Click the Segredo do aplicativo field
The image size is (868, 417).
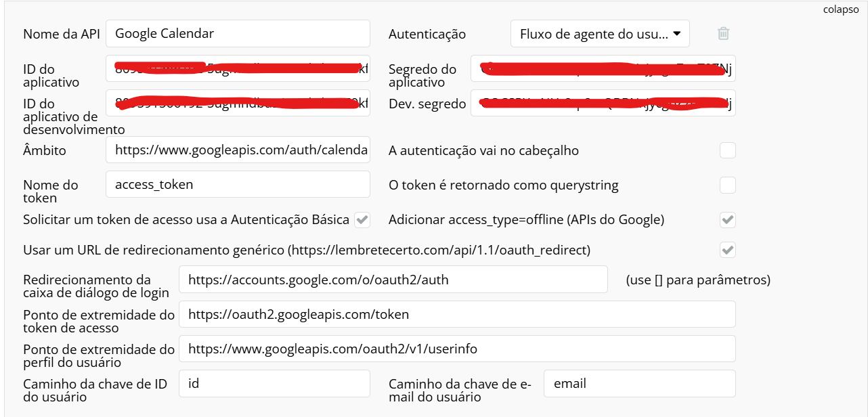tap(603, 68)
